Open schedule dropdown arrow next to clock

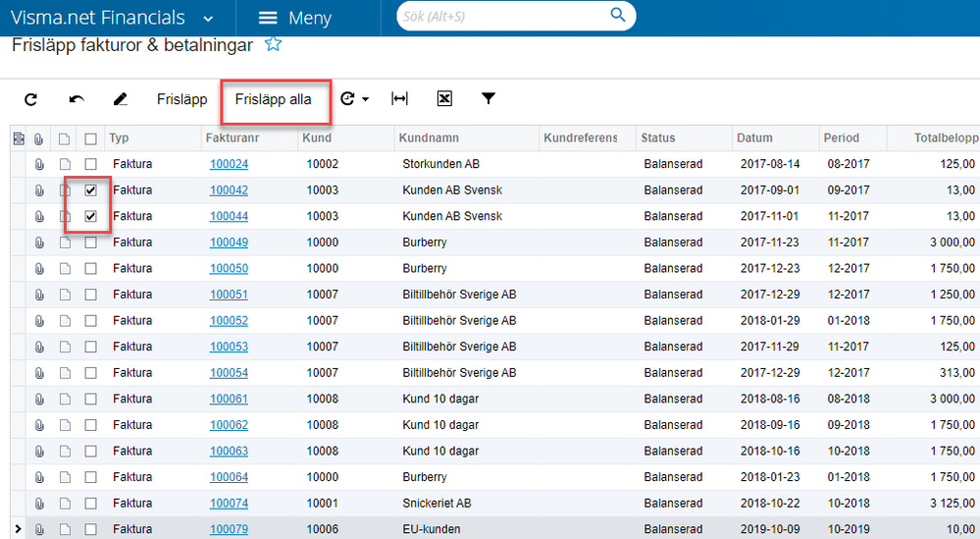366,99
